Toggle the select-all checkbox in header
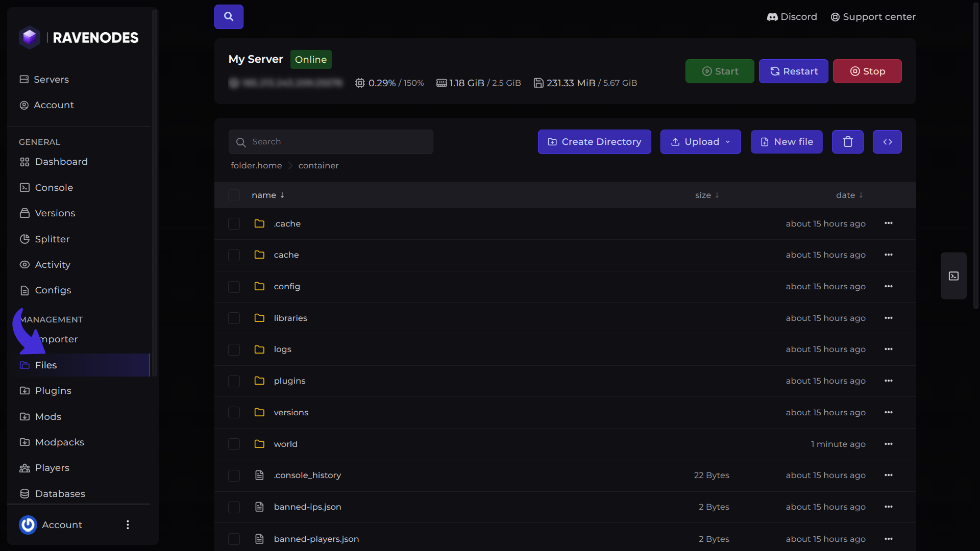Viewport: 980px width, 551px height. point(234,195)
